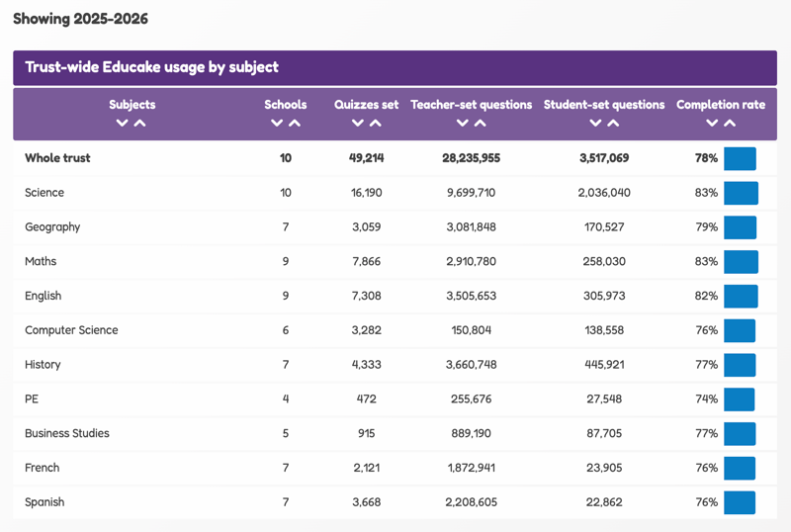Select the Business Studies subject row
The width and height of the screenshot is (791, 532).
[x=395, y=433]
